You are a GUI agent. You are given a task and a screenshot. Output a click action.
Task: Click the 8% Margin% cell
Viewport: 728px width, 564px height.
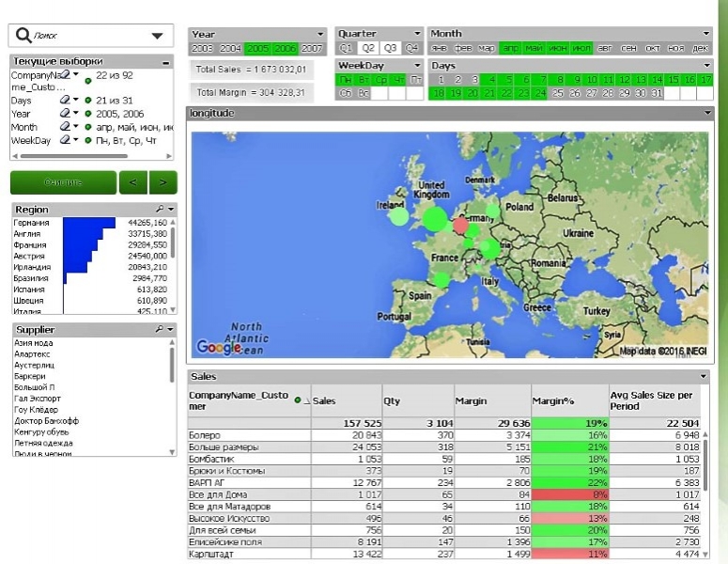coord(569,494)
